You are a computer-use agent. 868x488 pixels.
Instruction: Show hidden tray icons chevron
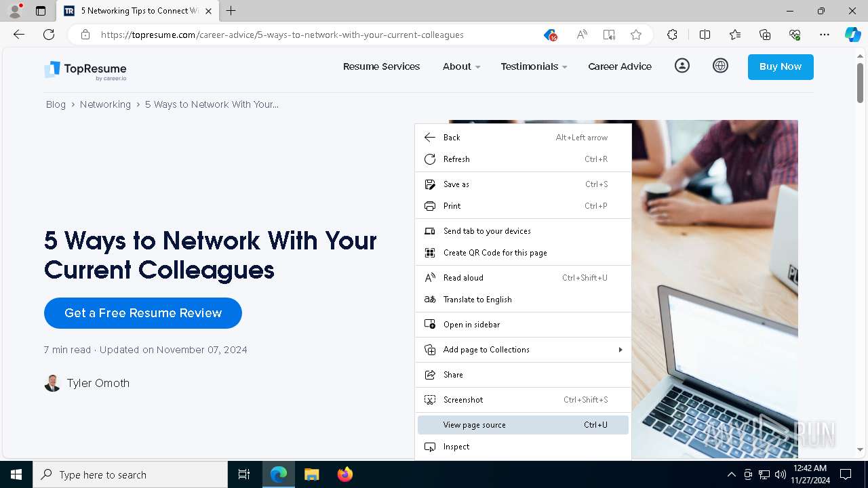[x=731, y=474]
